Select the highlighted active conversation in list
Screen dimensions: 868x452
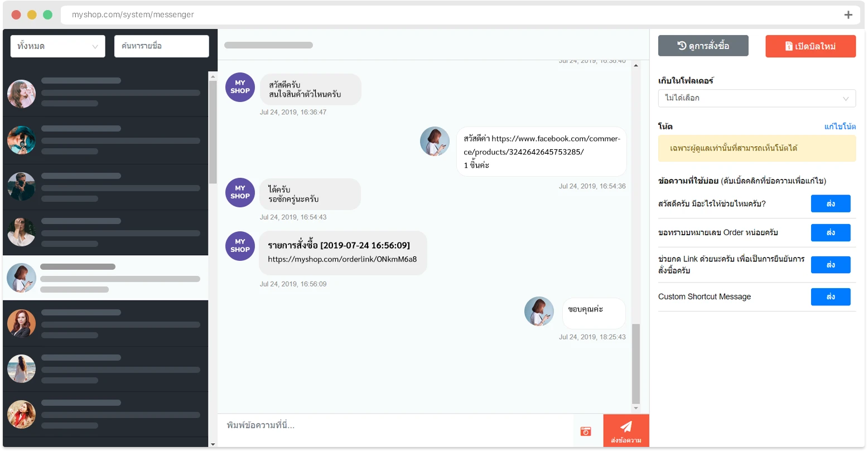coord(105,278)
